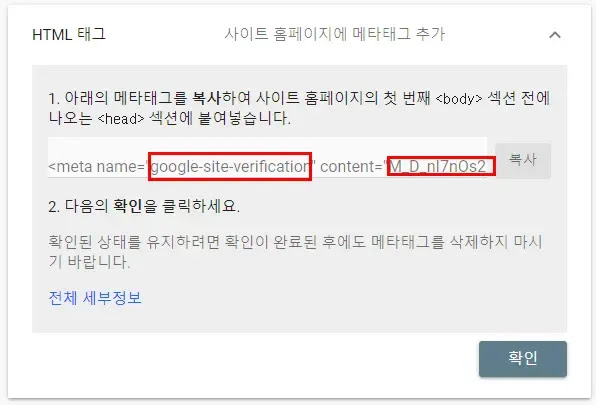Image resolution: width=596 pixels, height=405 pixels.
Task: Click the text 나오는 in instruction line two
Action: 70,119
